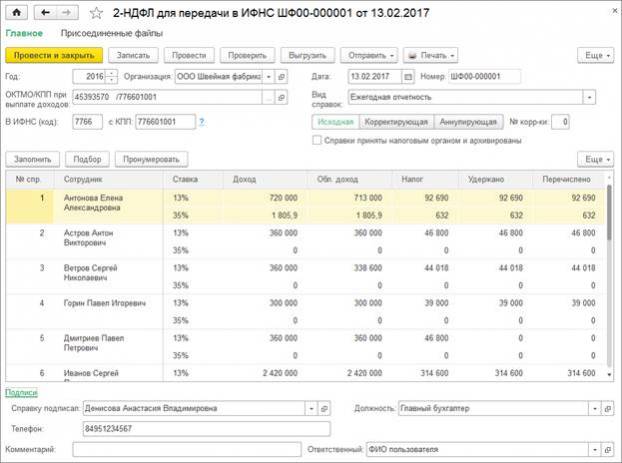Select the Корректирующая certificate type

[x=397, y=122]
